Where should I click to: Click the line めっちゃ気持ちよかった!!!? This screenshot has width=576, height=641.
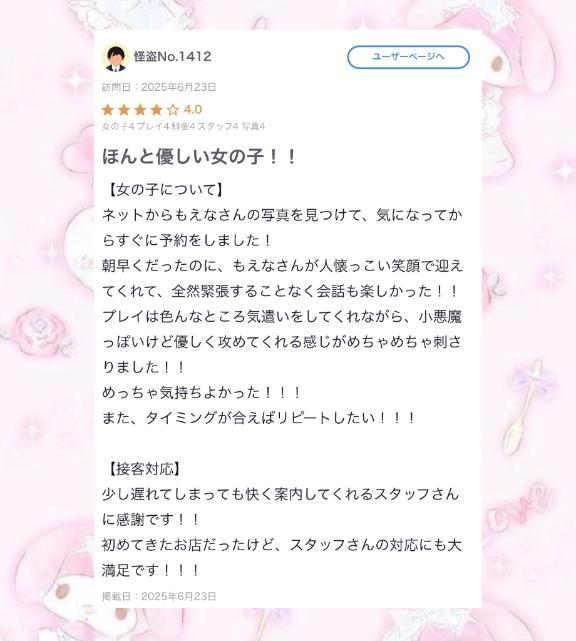click(201, 392)
